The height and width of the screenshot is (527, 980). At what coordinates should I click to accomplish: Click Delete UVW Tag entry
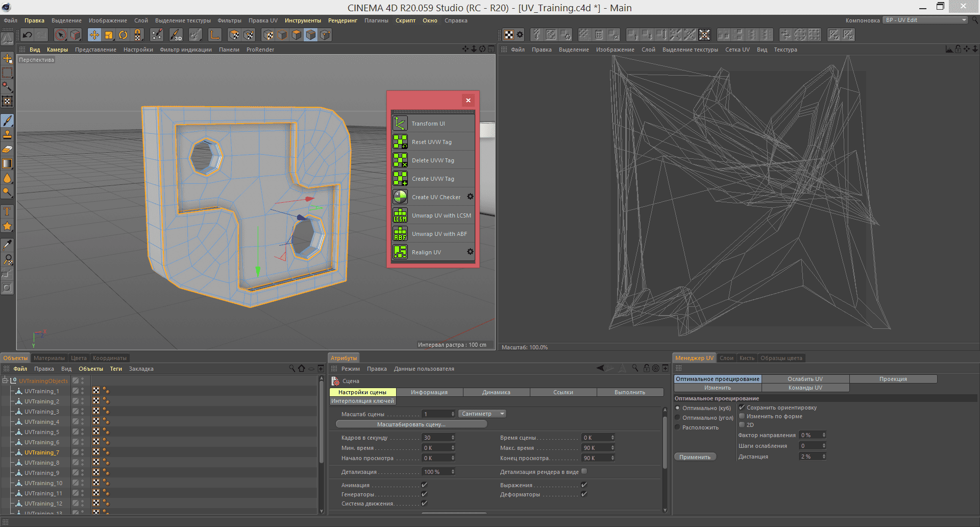433,160
